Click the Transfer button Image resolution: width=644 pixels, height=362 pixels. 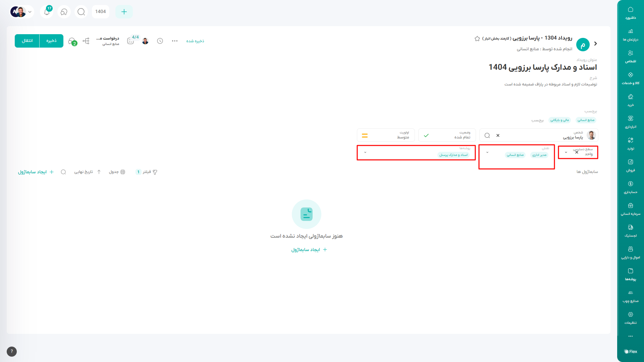click(27, 41)
